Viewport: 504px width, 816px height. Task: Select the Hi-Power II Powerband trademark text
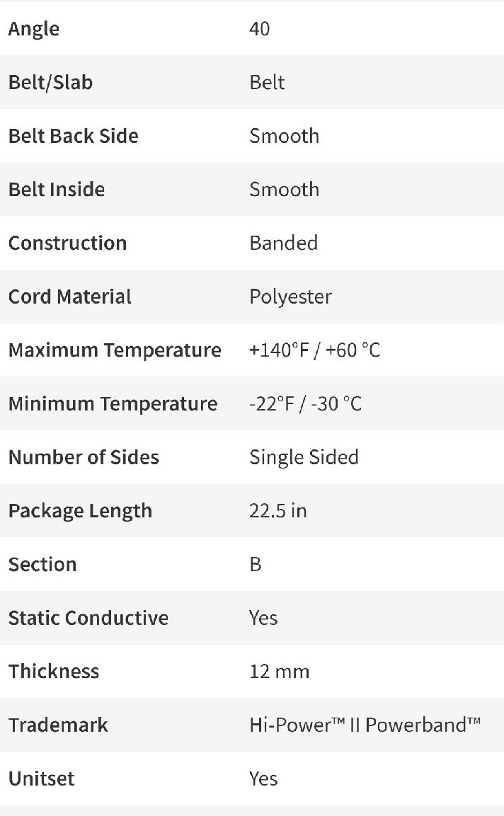[365, 725]
